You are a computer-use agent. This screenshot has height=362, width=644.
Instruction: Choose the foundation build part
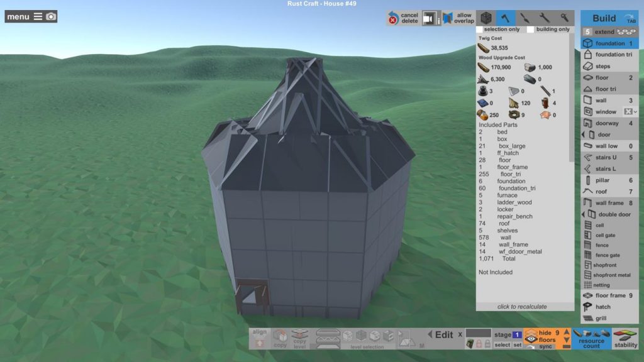(x=609, y=43)
